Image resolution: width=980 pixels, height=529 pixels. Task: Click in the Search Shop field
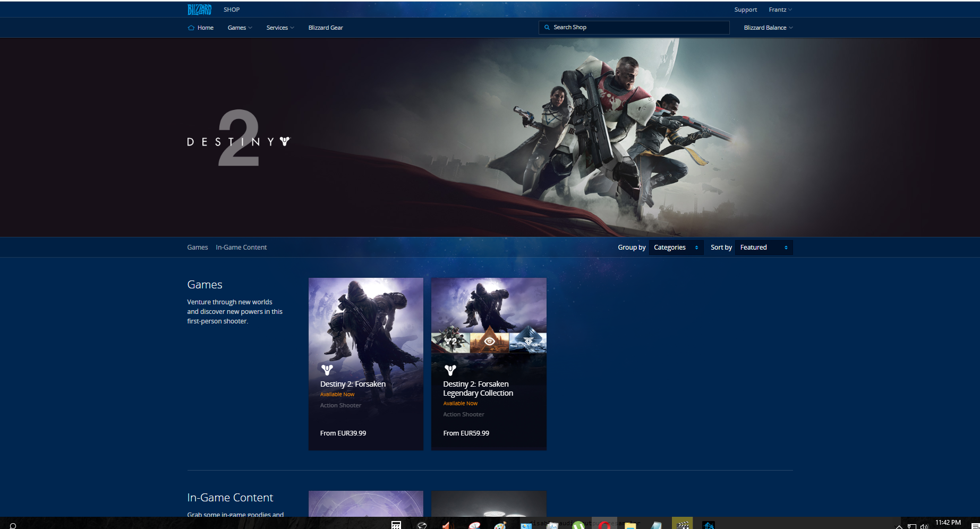tap(637, 28)
